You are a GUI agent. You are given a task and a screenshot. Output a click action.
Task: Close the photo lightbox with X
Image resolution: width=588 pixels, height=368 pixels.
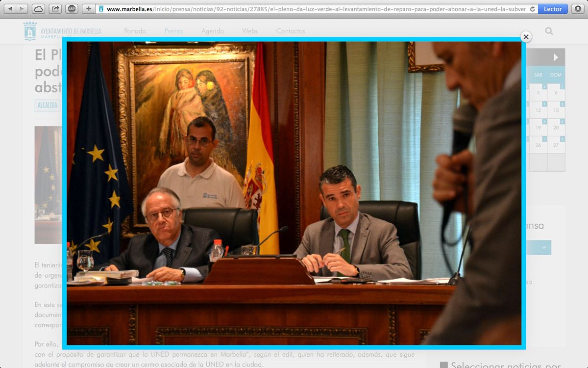(526, 37)
